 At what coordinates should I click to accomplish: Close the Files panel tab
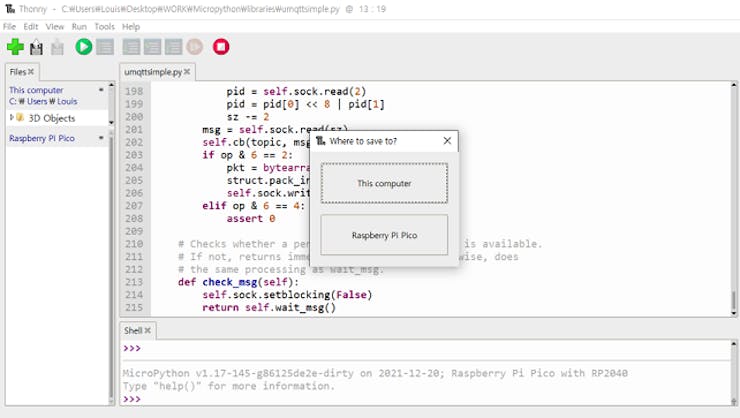[31, 72]
